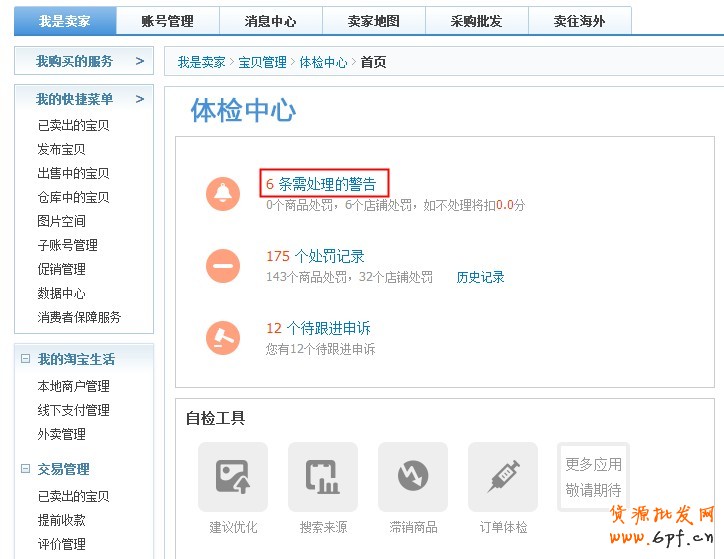724x559 pixels.
Task: Open the 订单体检 syringe icon
Action: pos(503,477)
